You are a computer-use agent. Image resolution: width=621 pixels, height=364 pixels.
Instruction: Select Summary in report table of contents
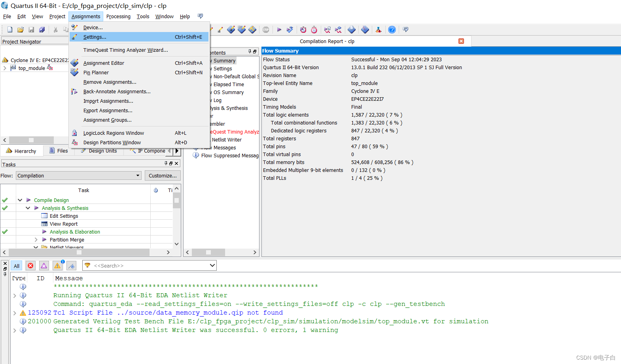click(224, 60)
